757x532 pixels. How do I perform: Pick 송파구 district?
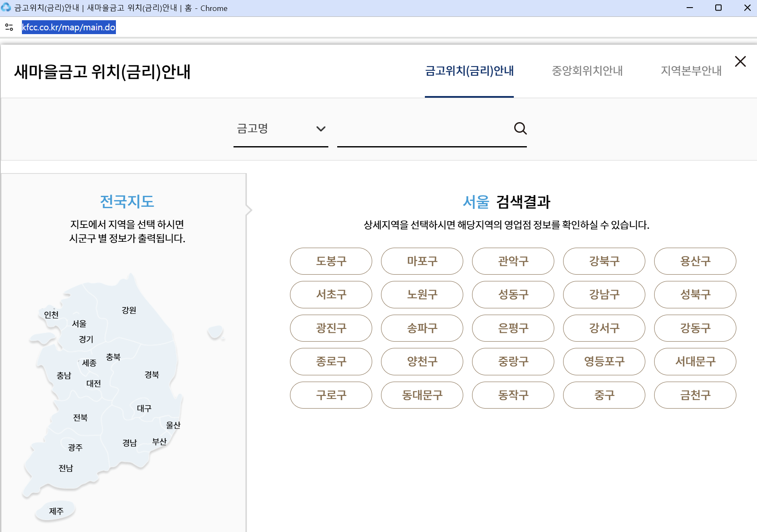click(422, 328)
